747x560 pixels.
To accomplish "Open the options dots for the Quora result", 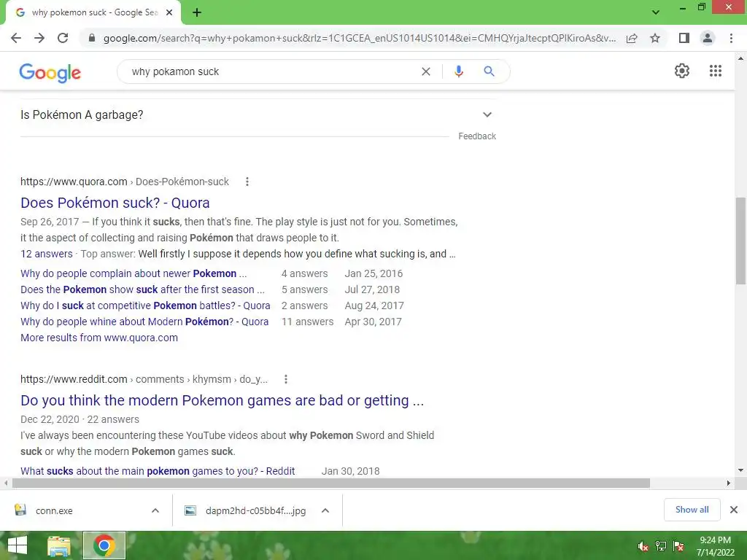I will (247, 182).
